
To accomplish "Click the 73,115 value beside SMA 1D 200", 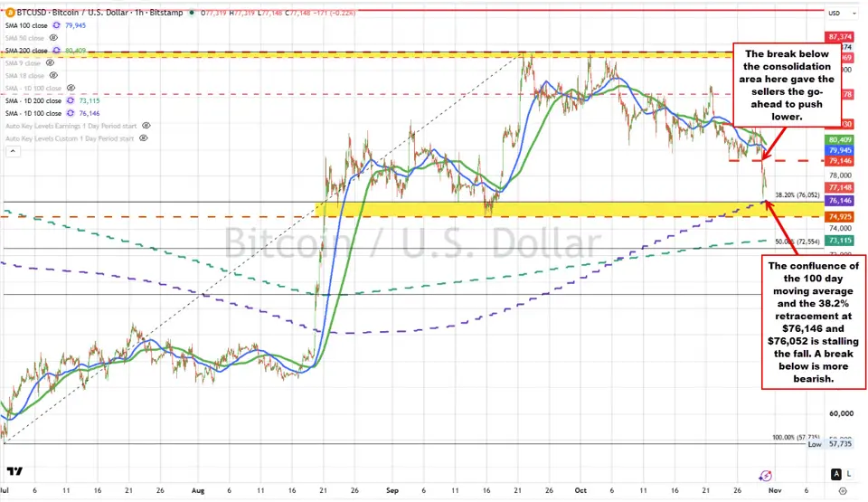I will click(90, 100).
